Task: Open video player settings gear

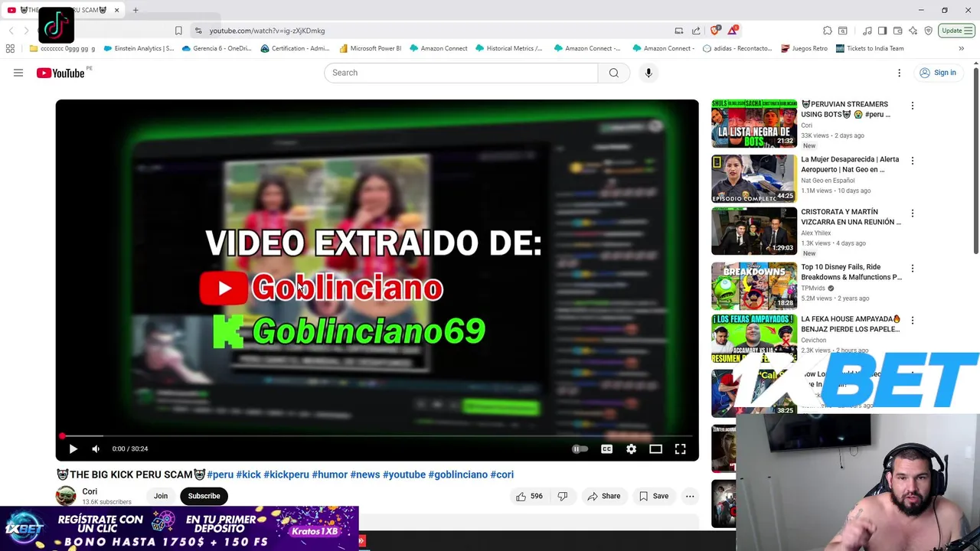Action: tap(631, 449)
